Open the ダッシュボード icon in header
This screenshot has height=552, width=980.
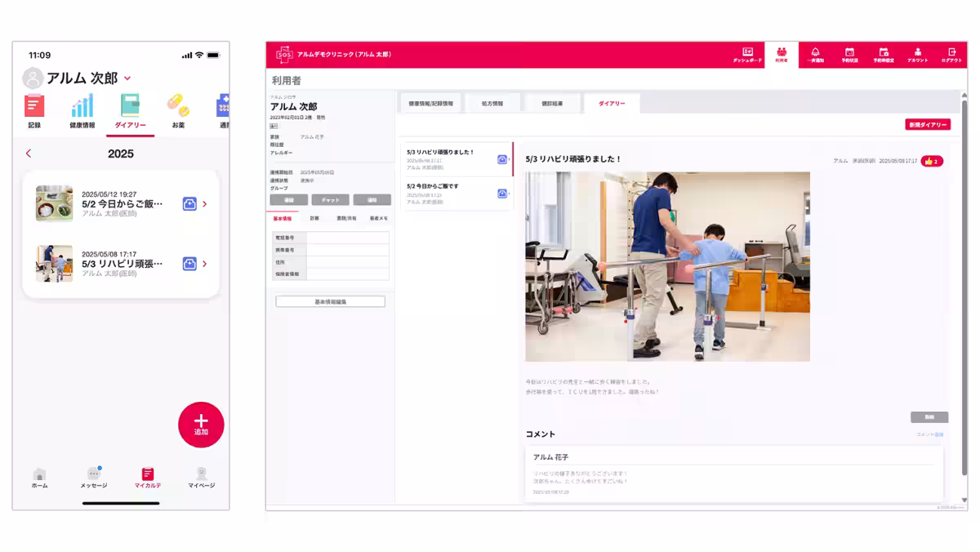coord(746,54)
